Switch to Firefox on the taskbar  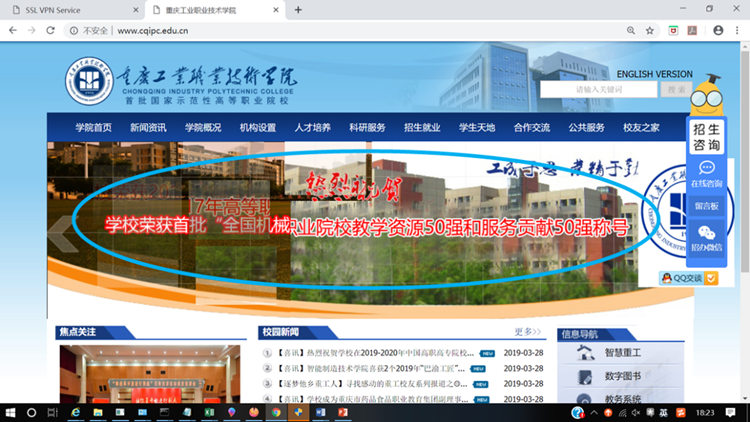click(x=254, y=412)
